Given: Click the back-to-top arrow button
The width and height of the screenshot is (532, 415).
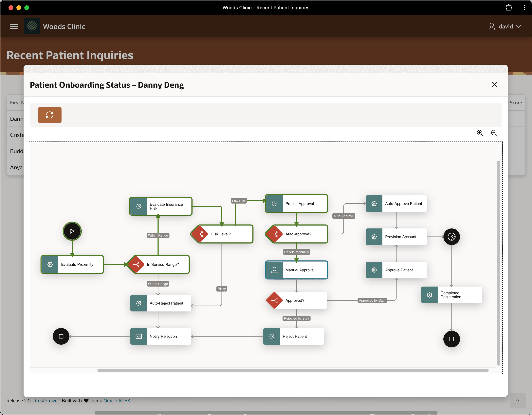Looking at the screenshot, I should (x=518, y=401).
